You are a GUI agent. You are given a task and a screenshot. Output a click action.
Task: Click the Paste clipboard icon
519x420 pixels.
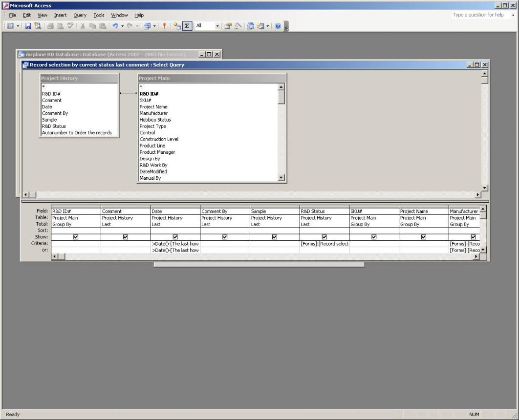103,26
